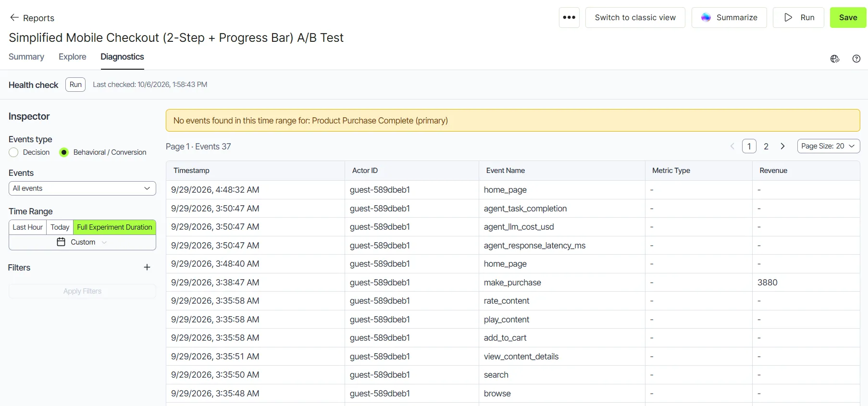Select the Last Hour time range

(x=28, y=227)
